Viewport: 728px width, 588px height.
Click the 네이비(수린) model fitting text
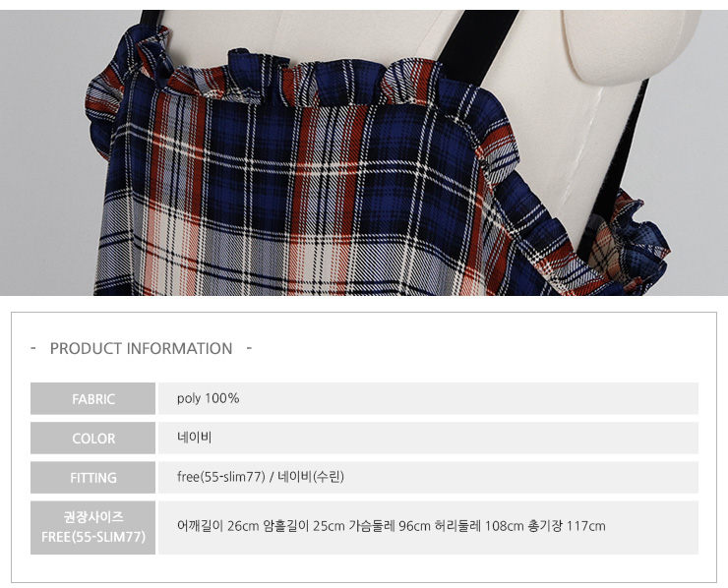tap(311, 477)
